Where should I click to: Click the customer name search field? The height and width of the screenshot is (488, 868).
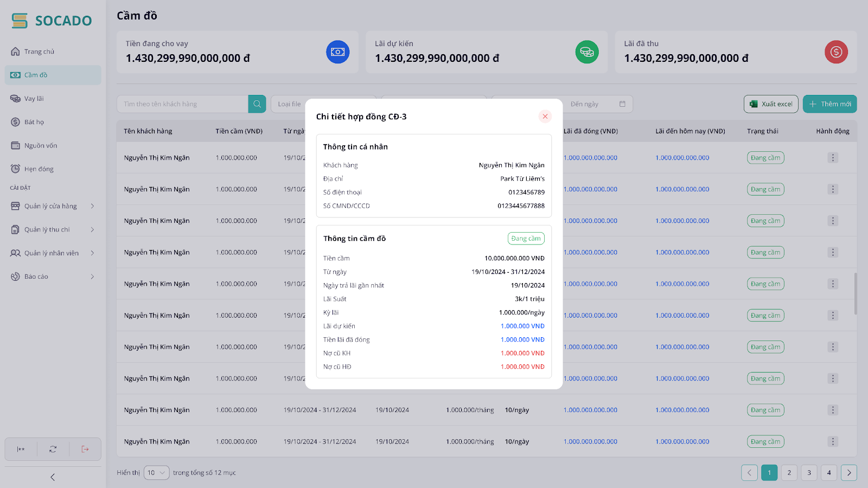click(x=182, y=104)
